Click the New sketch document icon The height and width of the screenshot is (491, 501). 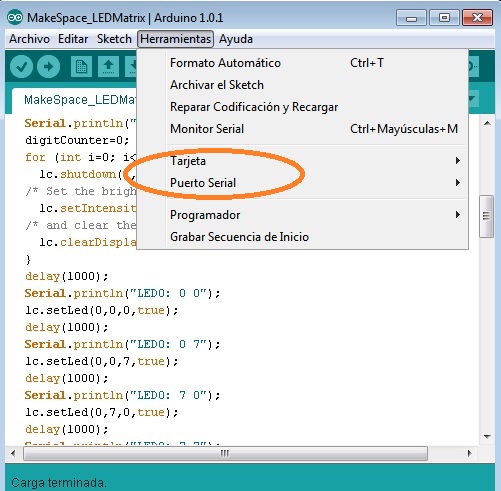[x=81, y=67]
